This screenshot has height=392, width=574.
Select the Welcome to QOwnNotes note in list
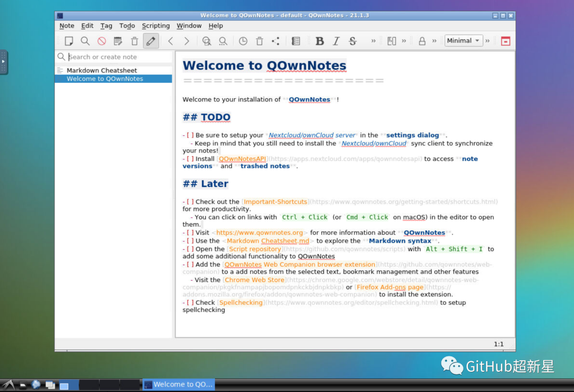click(114, 79)
